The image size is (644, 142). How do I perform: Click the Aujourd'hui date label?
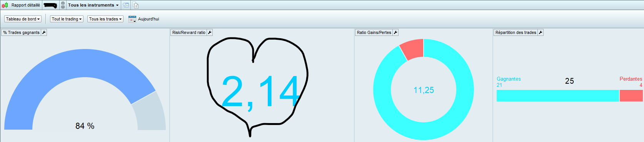coord(148,19)
